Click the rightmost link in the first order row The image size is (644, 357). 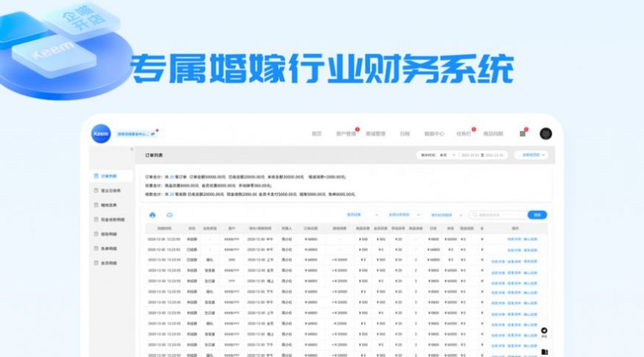[530, 239]
